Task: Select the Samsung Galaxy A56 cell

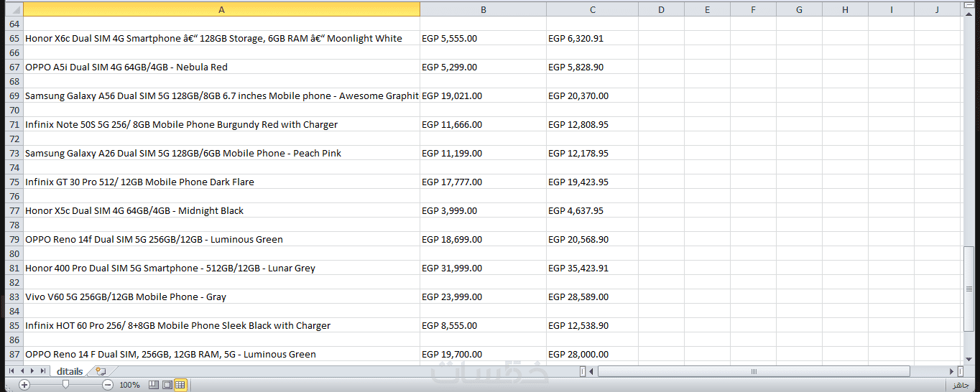Action: (221, 95)
